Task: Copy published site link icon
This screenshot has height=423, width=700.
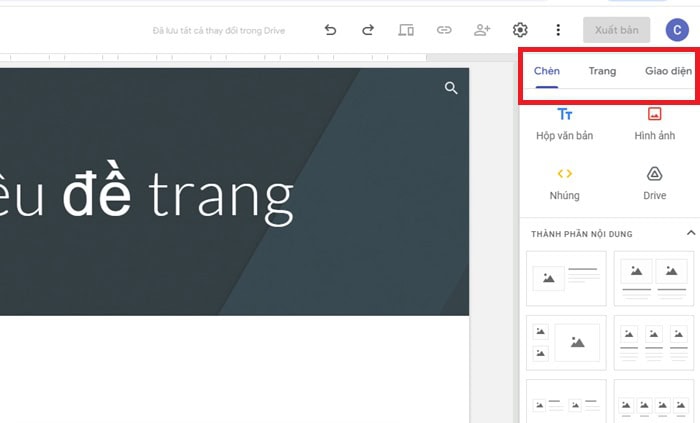Action: tap(444, 30)
